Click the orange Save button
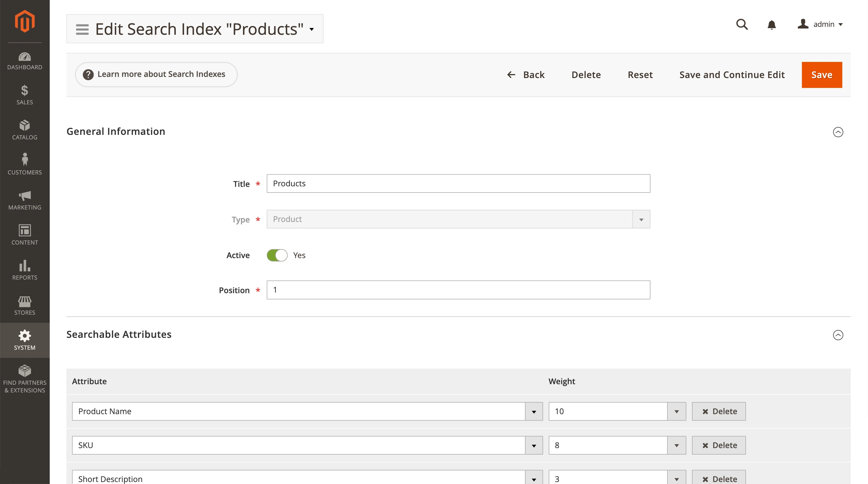The height and width of the screenshot is (484, 868). [822, 74]
